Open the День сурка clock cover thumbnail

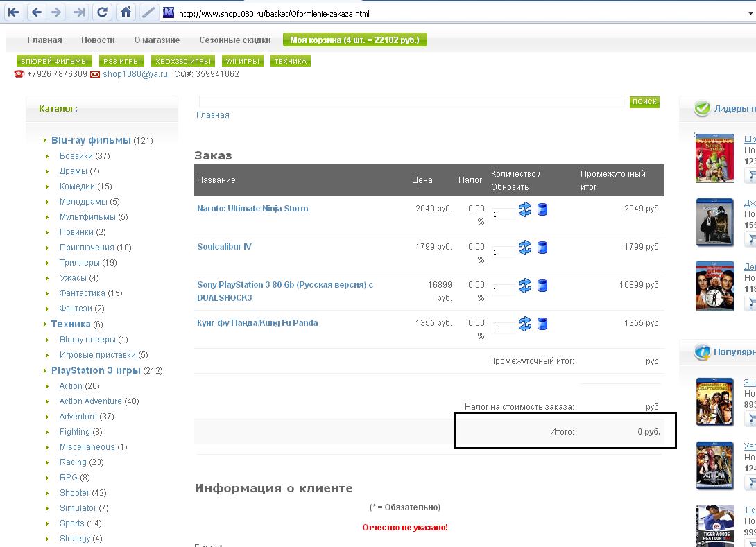715,286
